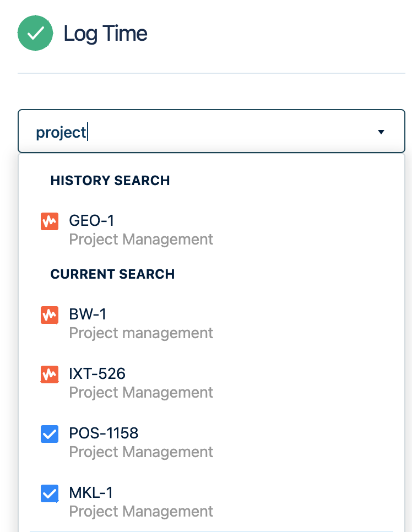
Task: Click the CURRENT SEARCH section header
Action: pos(112,274)
